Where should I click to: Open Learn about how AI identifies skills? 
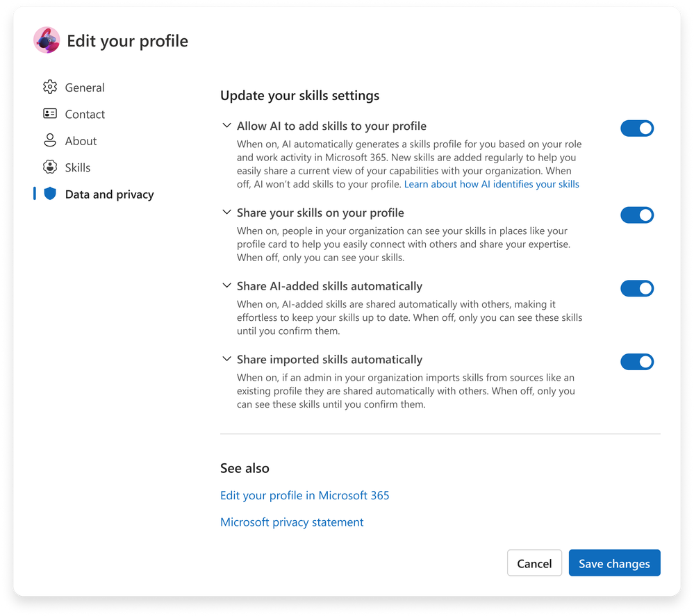tap(491, 184)
